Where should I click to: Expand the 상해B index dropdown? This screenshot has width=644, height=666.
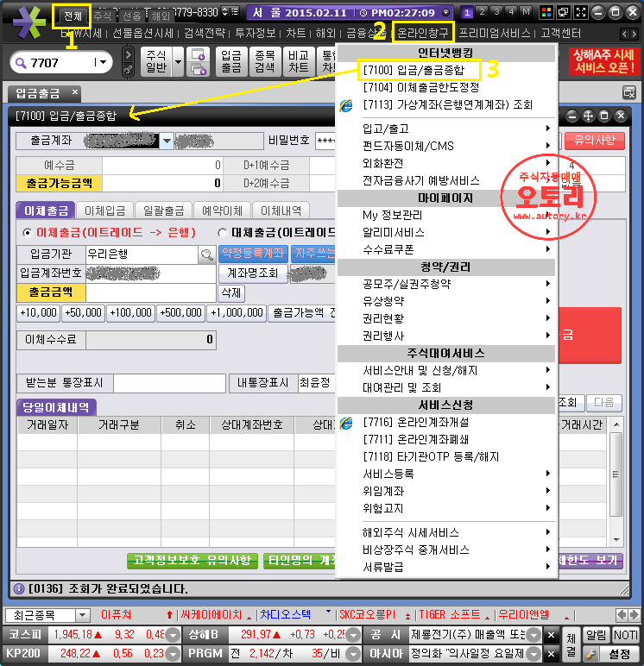tap(353, 635)
